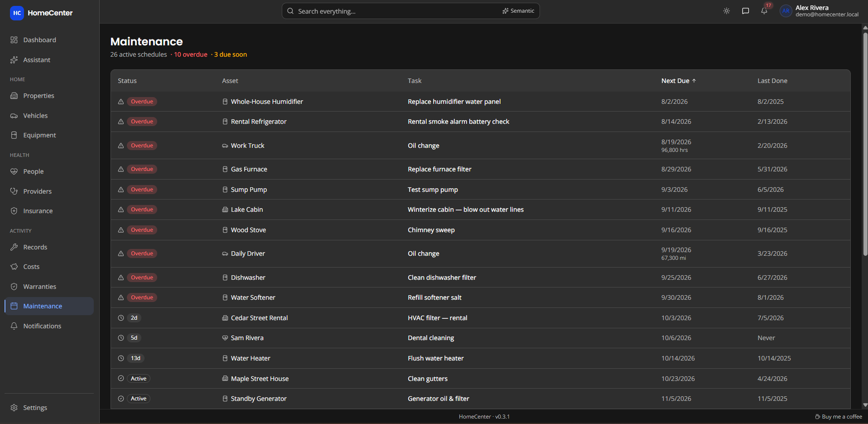Click the check-circle icon on Standby Generator row
This screenshot has width=868, height=424.
point(121,399)
